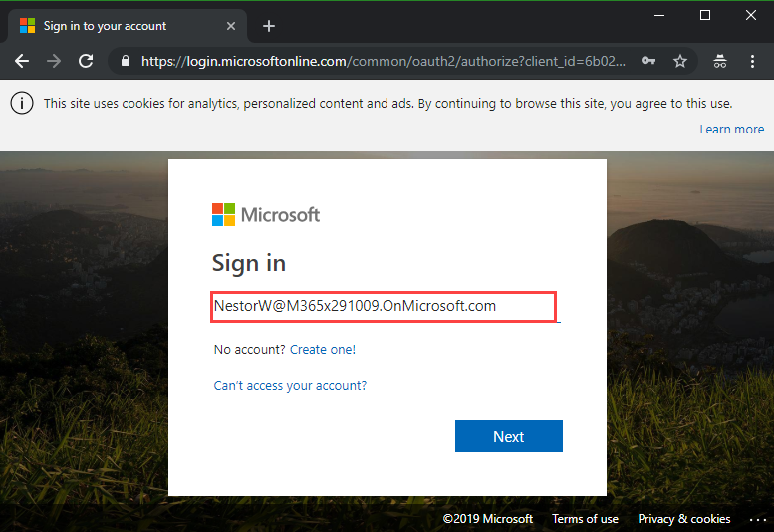774x532 pixels.
Task: Open saved passwords key icon
Action: (x=648, y=61)
